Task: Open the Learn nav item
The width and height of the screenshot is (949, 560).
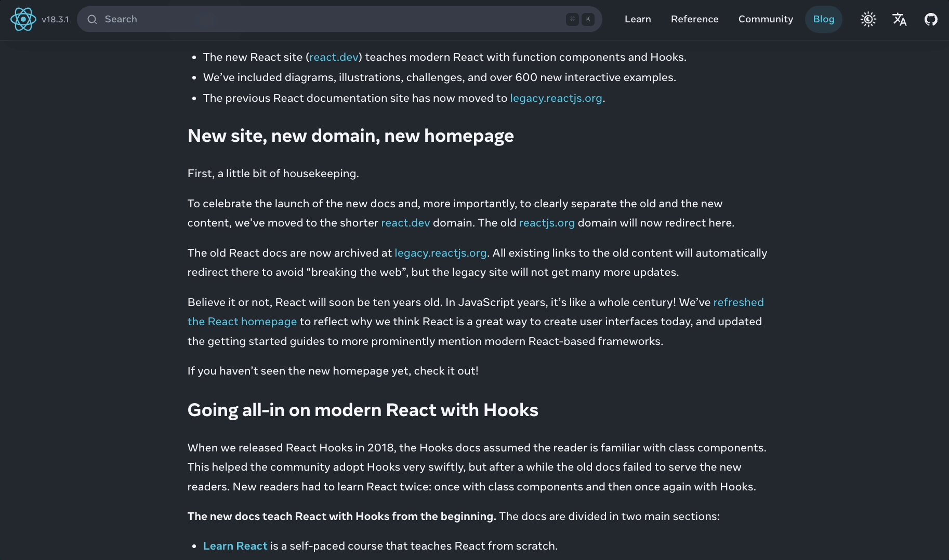Action: 637,19
